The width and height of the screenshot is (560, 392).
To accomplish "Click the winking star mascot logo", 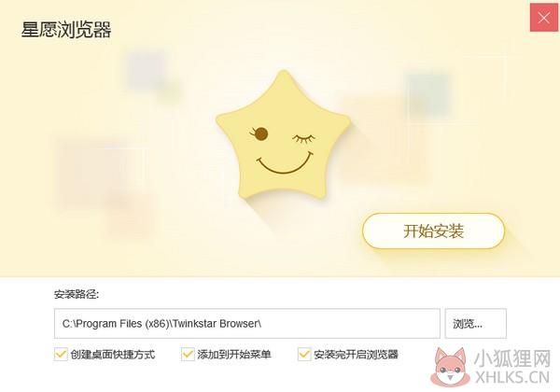I will (283, 134).
